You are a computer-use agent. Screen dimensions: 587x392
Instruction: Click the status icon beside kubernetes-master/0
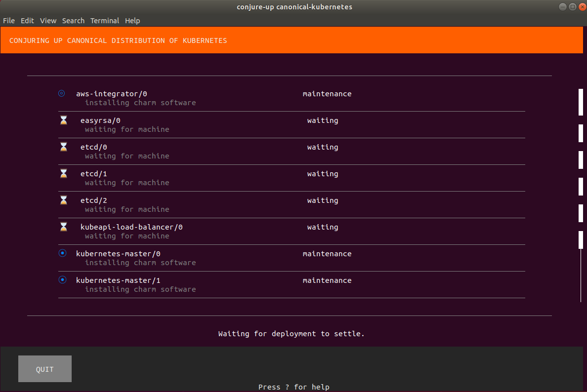[63, 253]
